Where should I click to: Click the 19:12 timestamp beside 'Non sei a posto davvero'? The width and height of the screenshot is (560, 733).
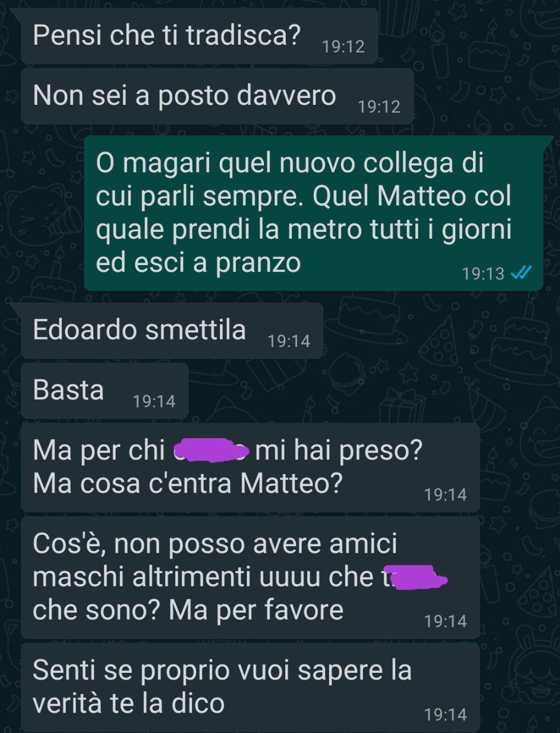379,107
